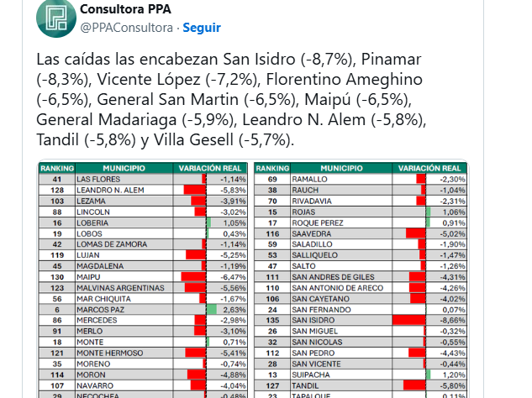Open the Consultora PPA display name
This screenshot has width=532, height=398.
125,9
